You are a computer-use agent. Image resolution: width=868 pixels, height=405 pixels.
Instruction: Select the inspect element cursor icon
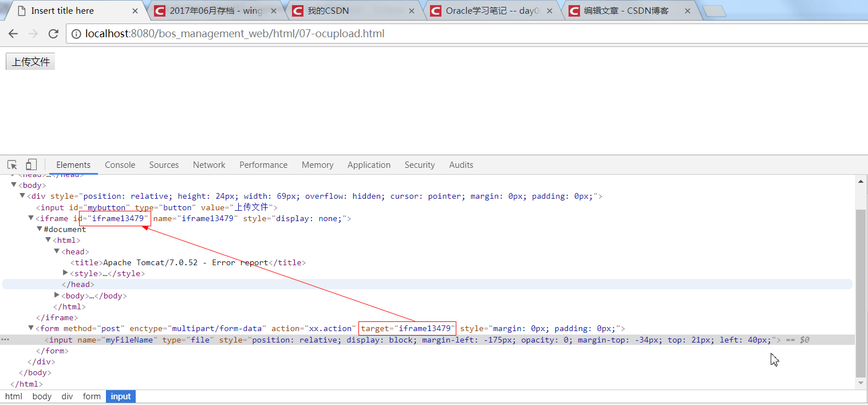pyautogui.click(x=11, y=164)
